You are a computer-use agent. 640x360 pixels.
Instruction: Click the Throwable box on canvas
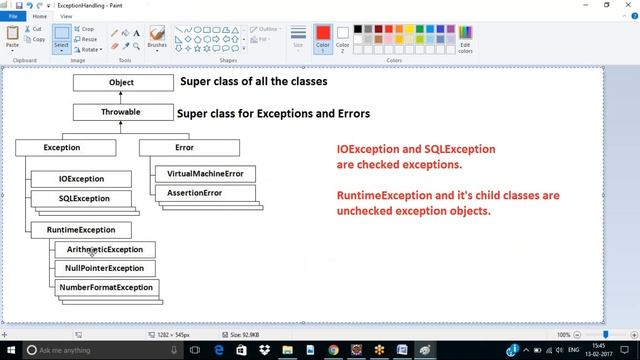(x=123, y=112)
